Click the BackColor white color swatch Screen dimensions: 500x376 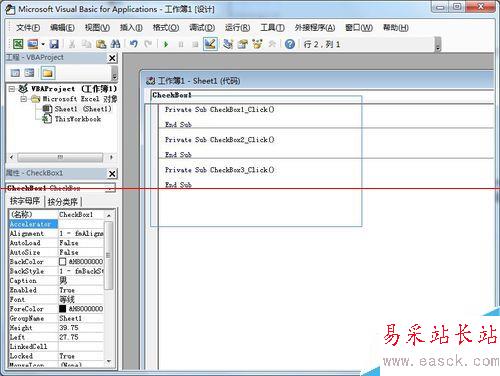point(63,262)
